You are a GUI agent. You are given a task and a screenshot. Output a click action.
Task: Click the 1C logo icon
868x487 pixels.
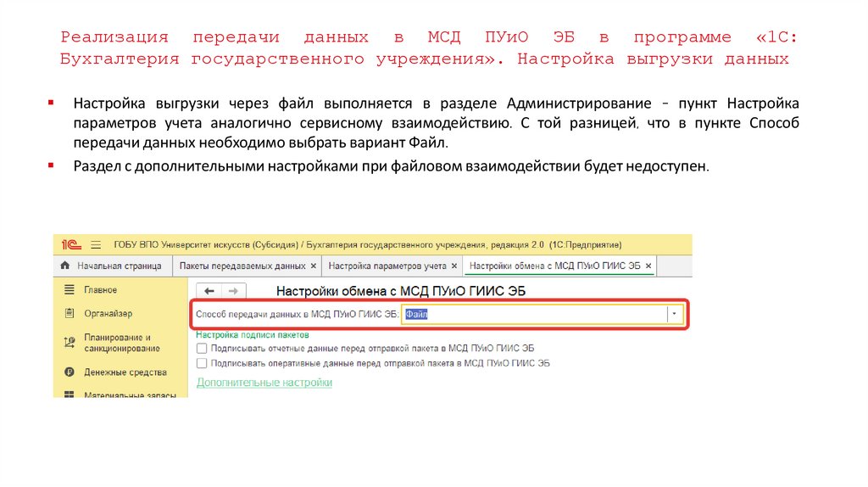(71, 245)
